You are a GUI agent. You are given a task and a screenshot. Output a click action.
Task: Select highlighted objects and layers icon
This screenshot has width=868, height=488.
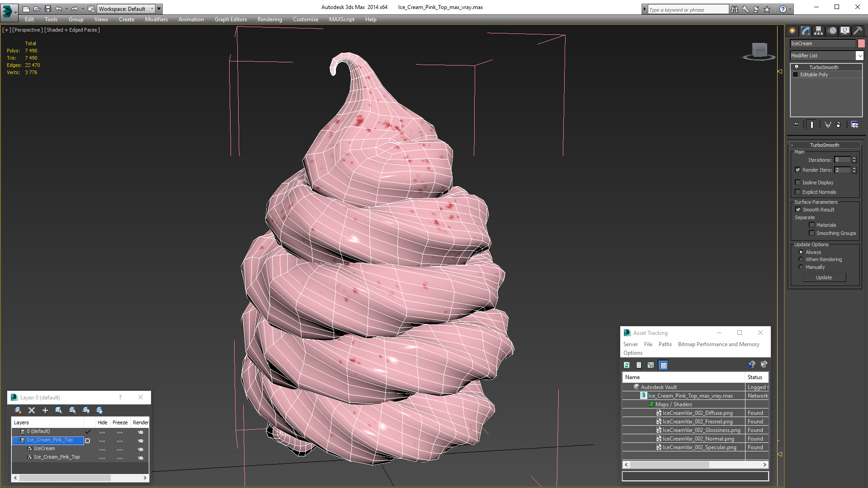pos(58,410)
